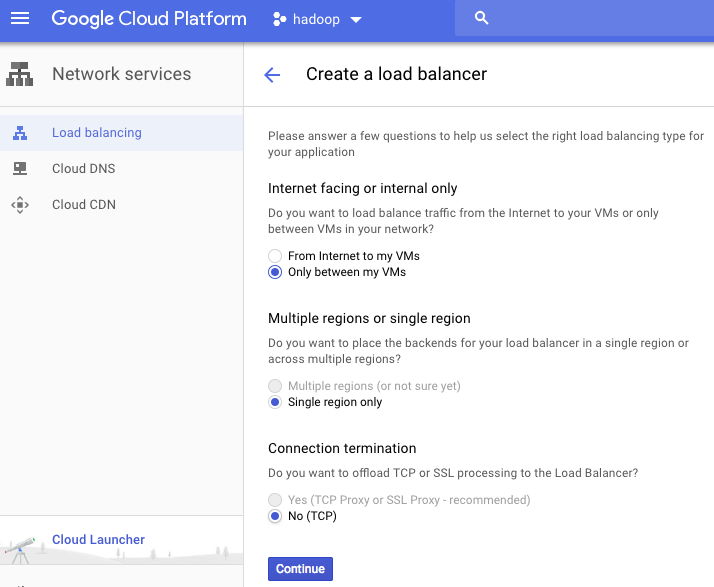Open the Cloud Launcher link
Image resolution: width=714 pixels, height=587 pixels.
[98, 540]
